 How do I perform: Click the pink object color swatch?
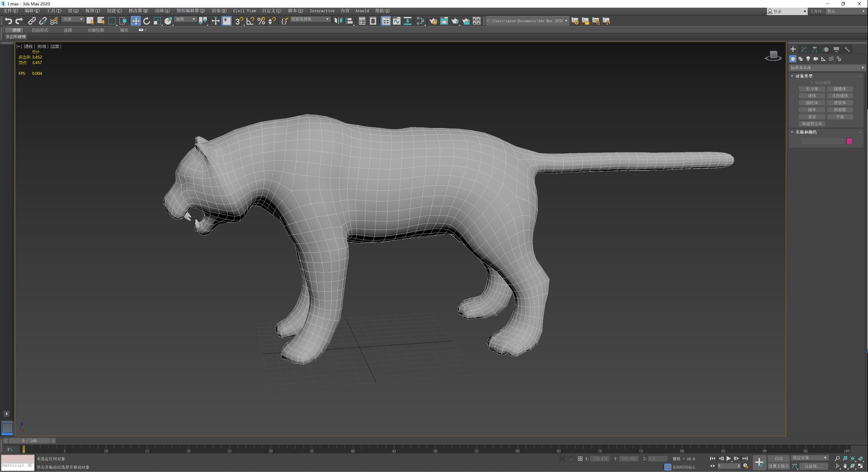(849, 141)
